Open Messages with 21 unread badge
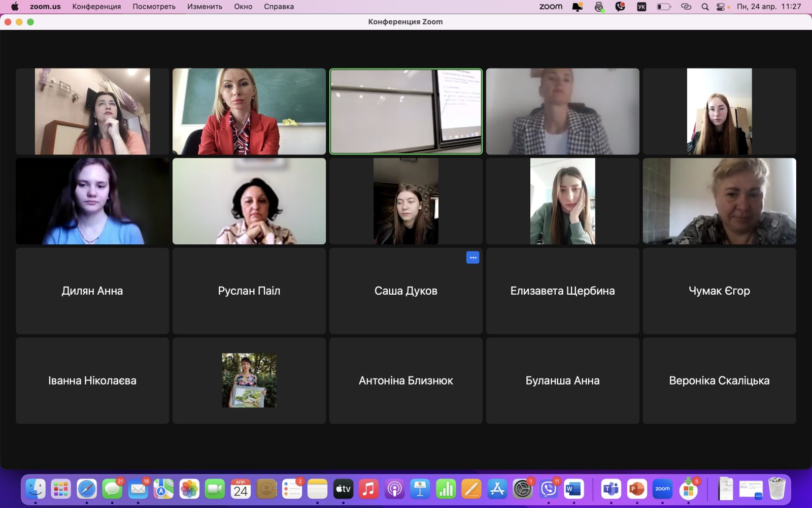This screenshot has width=812, height=508. [112, 489]
